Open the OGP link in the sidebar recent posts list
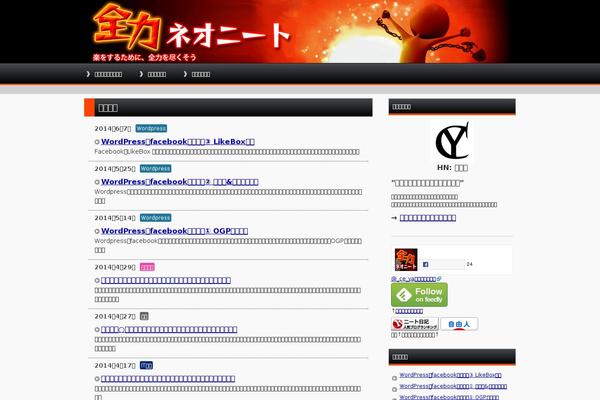 coord(449,397)
